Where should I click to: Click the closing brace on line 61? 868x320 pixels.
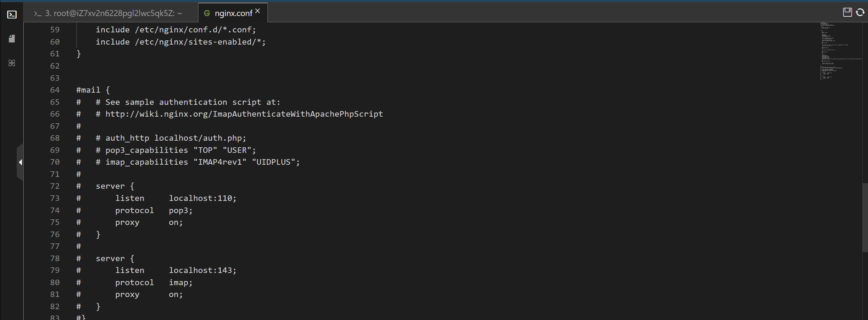79,54
